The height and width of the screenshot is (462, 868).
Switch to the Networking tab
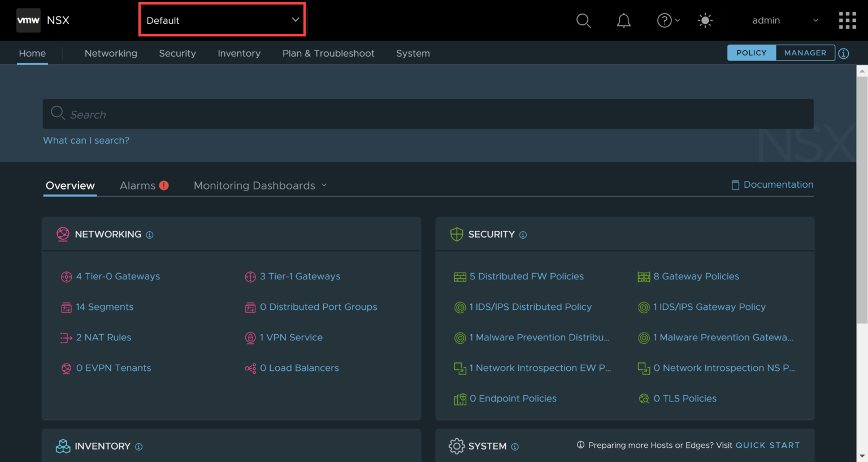point(111,53)
